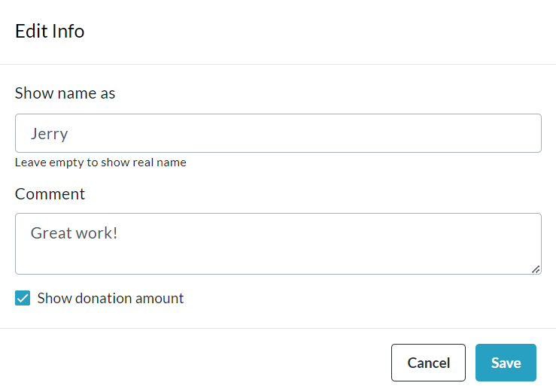Click the white checkmark icon

coord(23,299)
